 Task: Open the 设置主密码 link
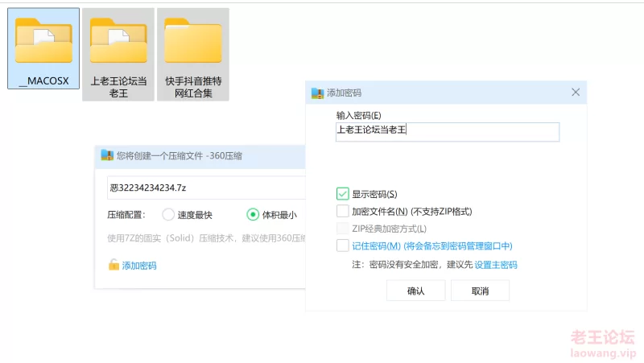coord(496,265)
